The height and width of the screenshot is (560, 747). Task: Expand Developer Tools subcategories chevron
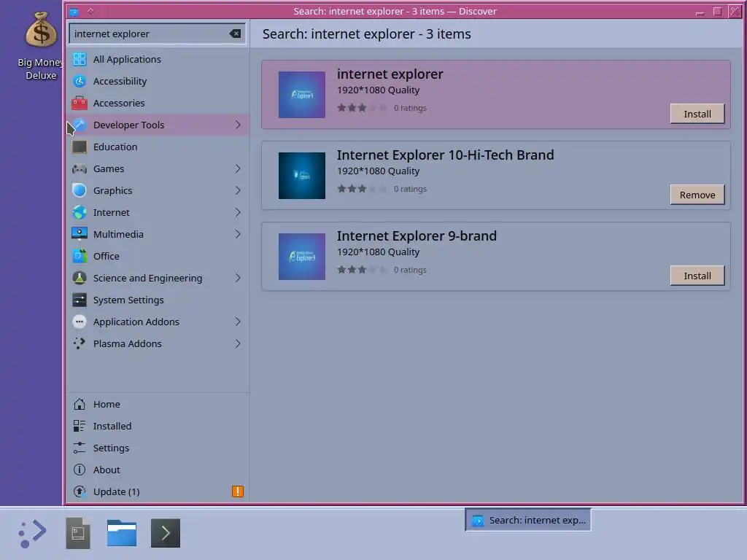point(238,125)
